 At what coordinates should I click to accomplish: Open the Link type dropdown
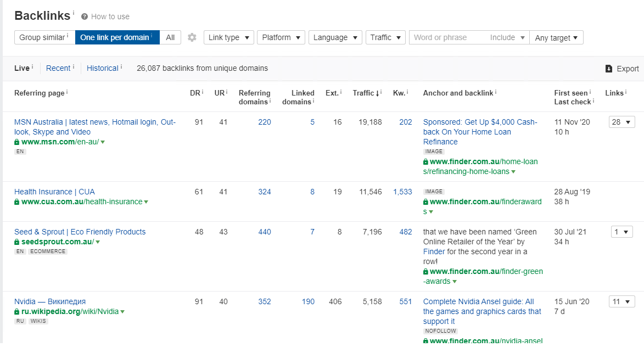[x=229, y=37]
